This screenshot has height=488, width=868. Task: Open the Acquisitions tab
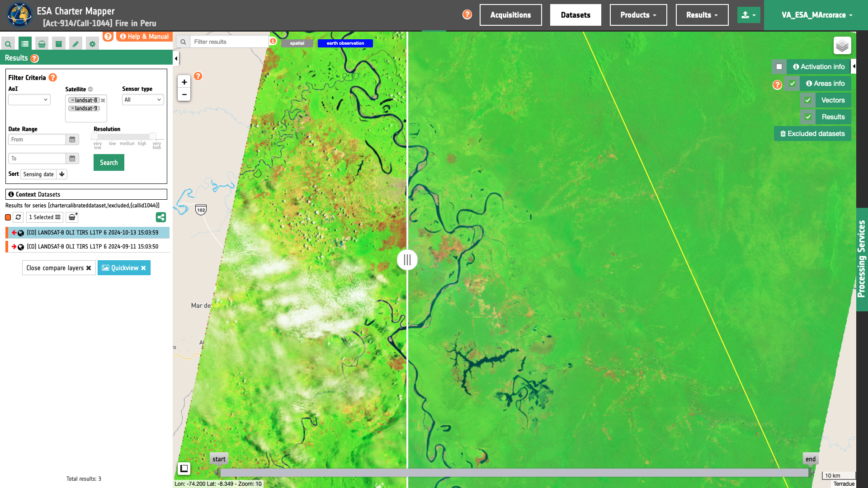coord(510,15)
